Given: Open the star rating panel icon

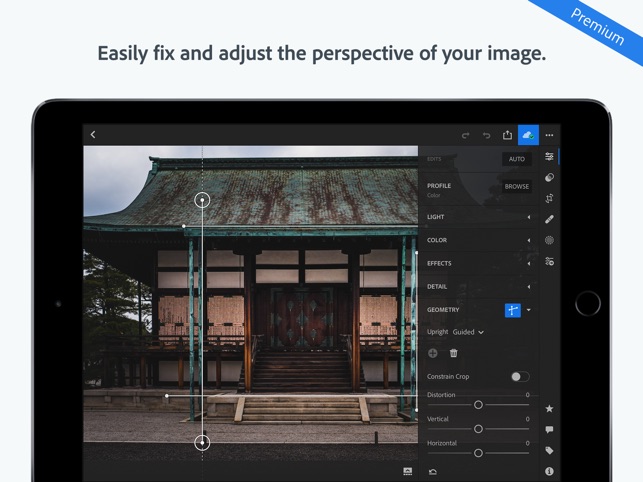Looking at the screenshot, I should (549, 409).
